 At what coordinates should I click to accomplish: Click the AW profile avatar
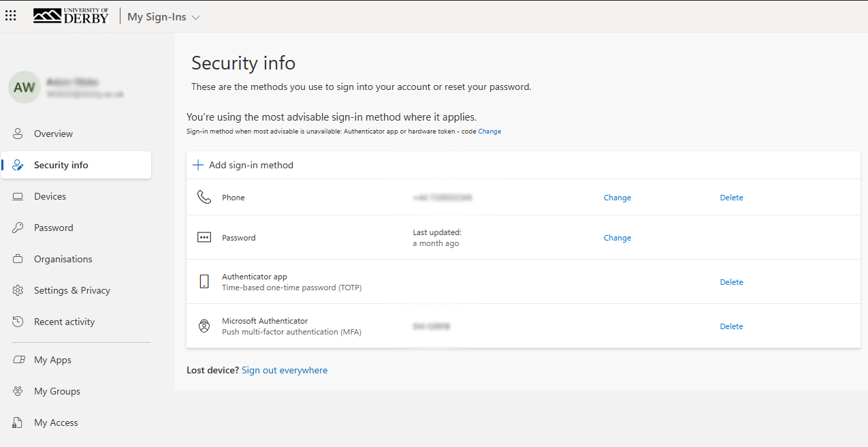24,87
